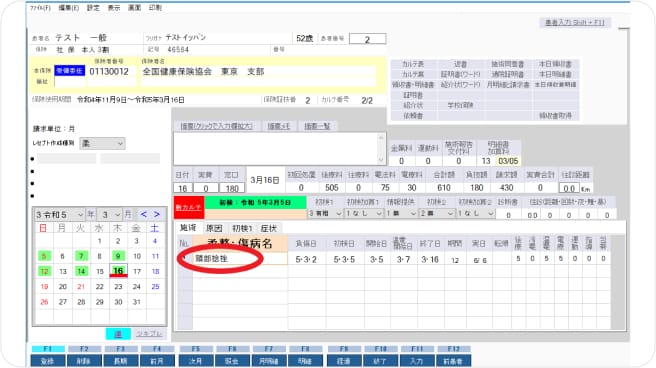
Task: Click the F4 前月 previous month button
Action: click(x=157, y=360)
